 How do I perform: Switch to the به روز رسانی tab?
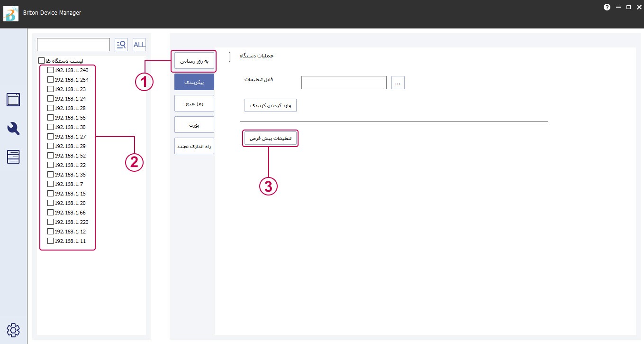click(x=194, y=61)
